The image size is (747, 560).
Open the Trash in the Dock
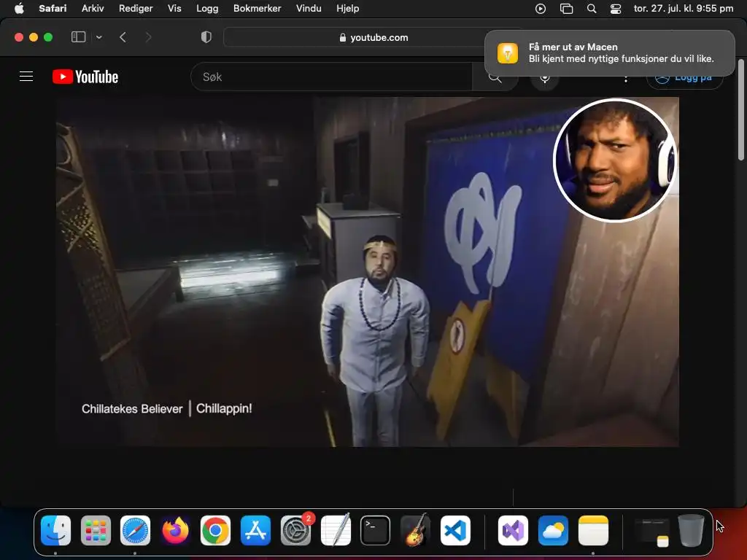[691, 531]
